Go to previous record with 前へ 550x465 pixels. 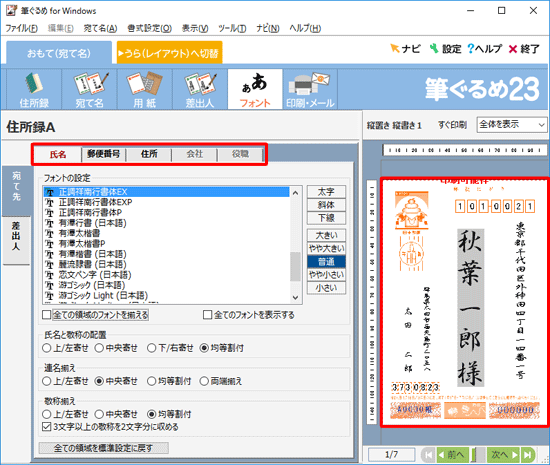click(452, 455)
